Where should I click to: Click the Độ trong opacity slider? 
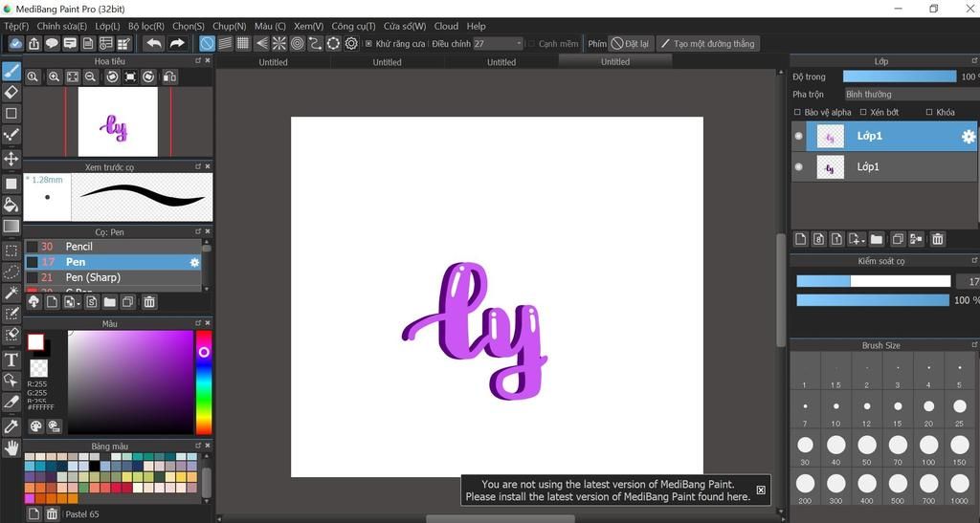pyautogui.click(x=900, y=76)
